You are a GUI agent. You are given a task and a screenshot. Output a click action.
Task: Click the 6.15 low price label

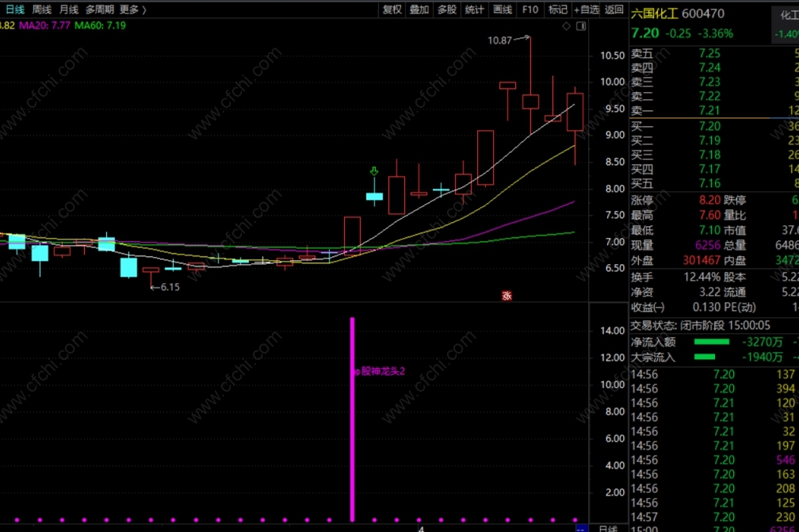pyautogui.click(x=170, y=287)
